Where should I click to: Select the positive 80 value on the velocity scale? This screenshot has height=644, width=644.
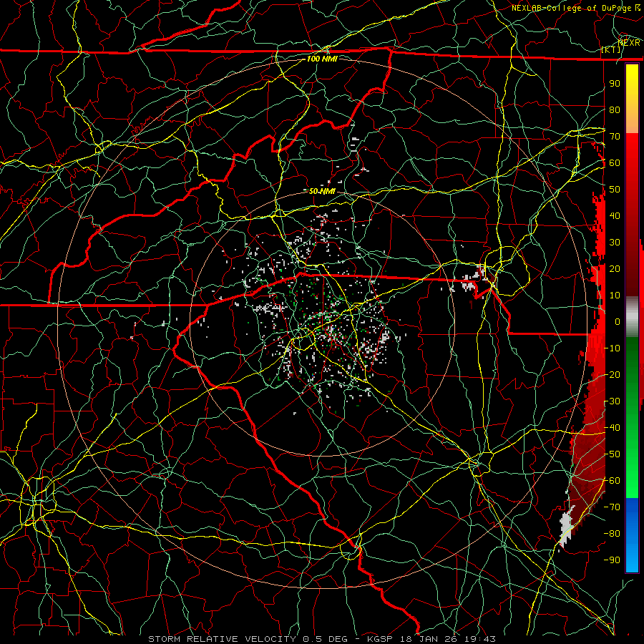tap(615, 109)
